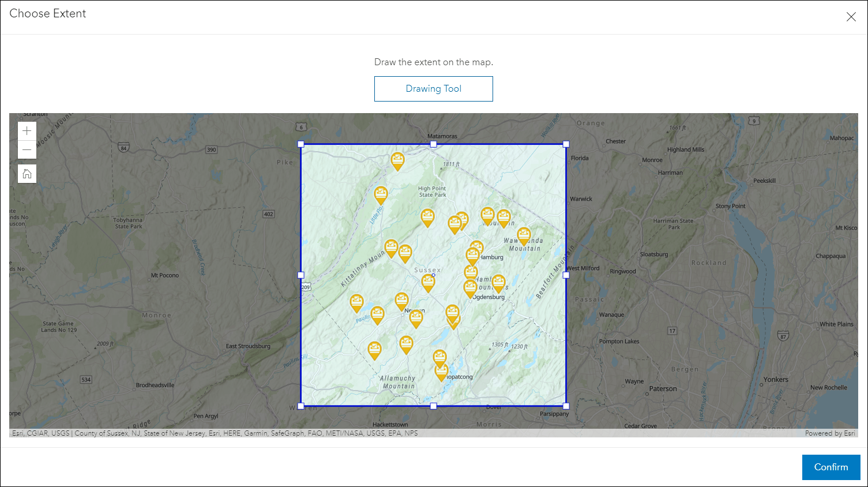Image resolution: width=868 pixels, height=487 pixels.
Task: Click the Hackettstown map label
Action: 390,425
